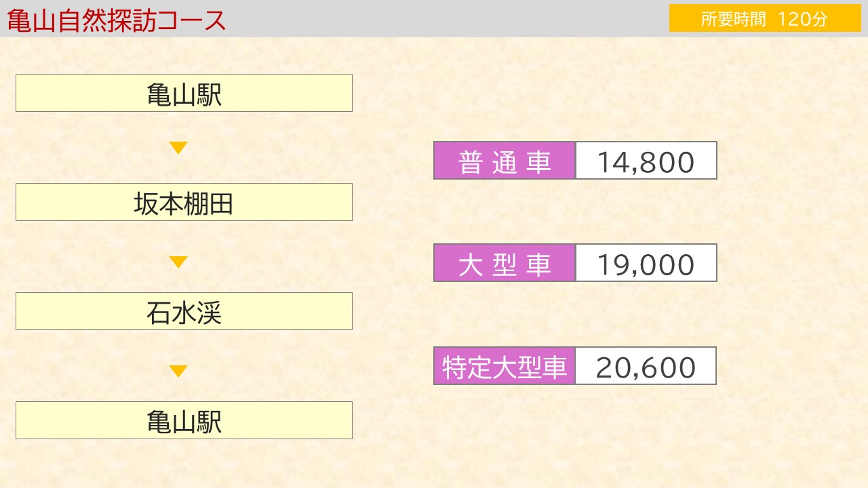Click the 大型車 vehicle type label
This screenshot has width=868, height=488.
click(505, 263)
